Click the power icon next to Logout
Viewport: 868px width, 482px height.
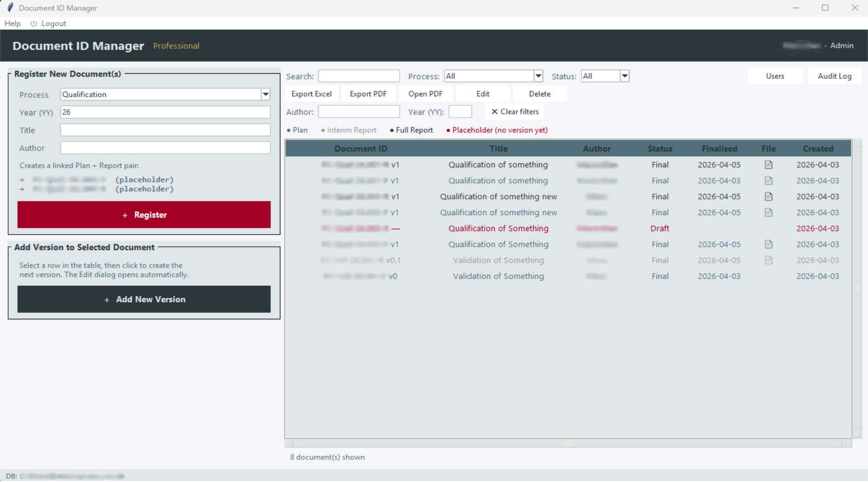click(33, 24)
